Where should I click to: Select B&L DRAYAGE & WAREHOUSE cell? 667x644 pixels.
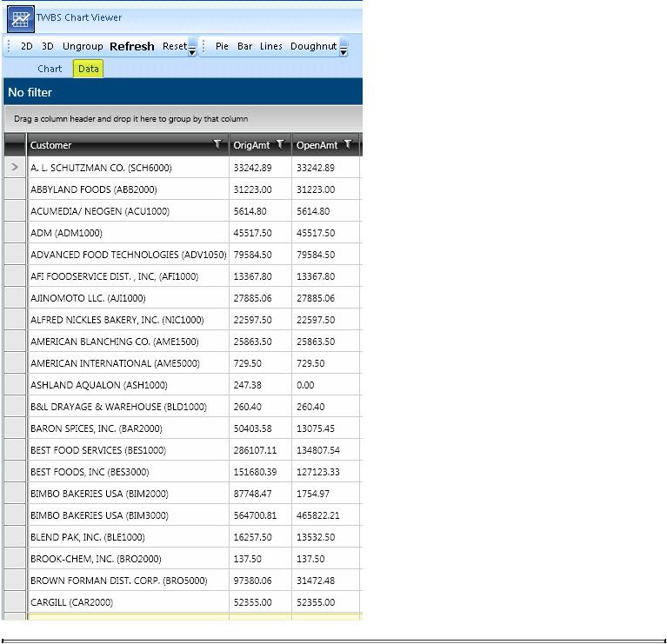[128, 407]
